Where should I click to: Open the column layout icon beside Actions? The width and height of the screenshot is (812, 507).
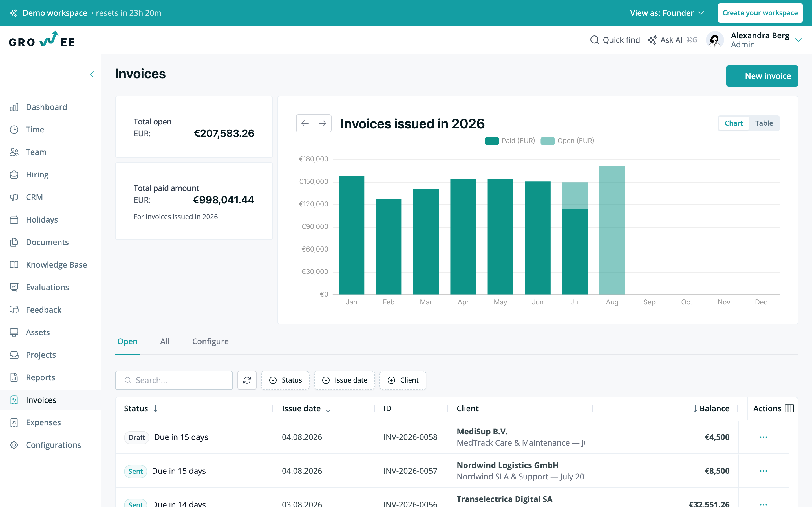789,408
